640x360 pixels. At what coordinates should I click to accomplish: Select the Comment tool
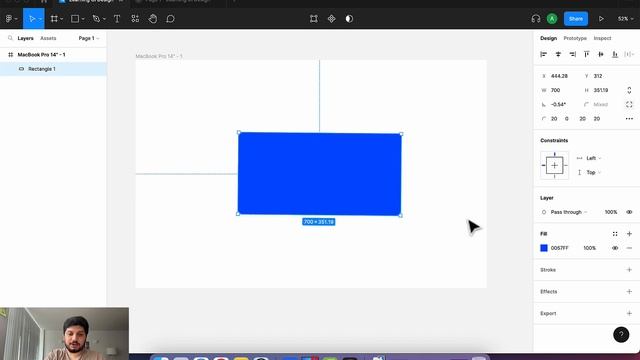(171, 19)
